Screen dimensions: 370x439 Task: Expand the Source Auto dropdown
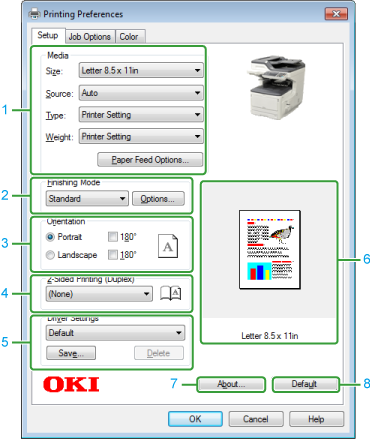point(141,93)
